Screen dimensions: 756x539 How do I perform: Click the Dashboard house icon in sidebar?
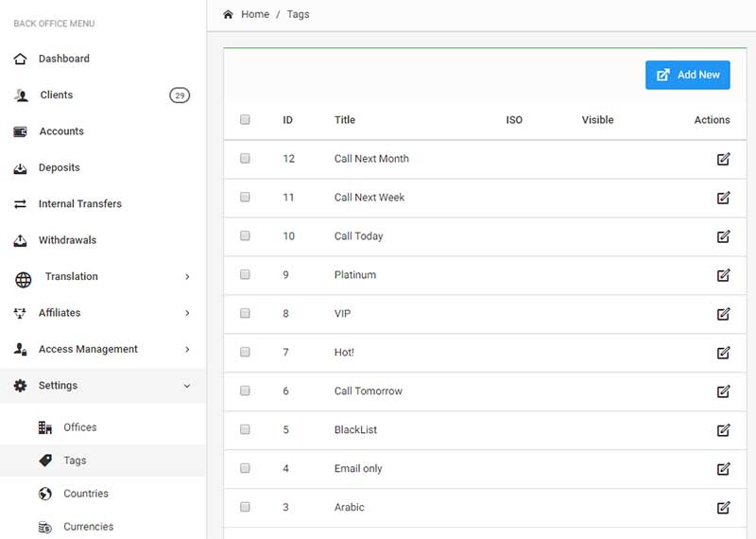pos(21,59)
